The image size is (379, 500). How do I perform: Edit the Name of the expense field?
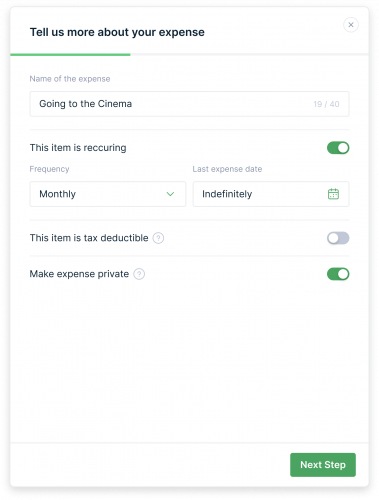pyautogui.click(x=189, y=104)
